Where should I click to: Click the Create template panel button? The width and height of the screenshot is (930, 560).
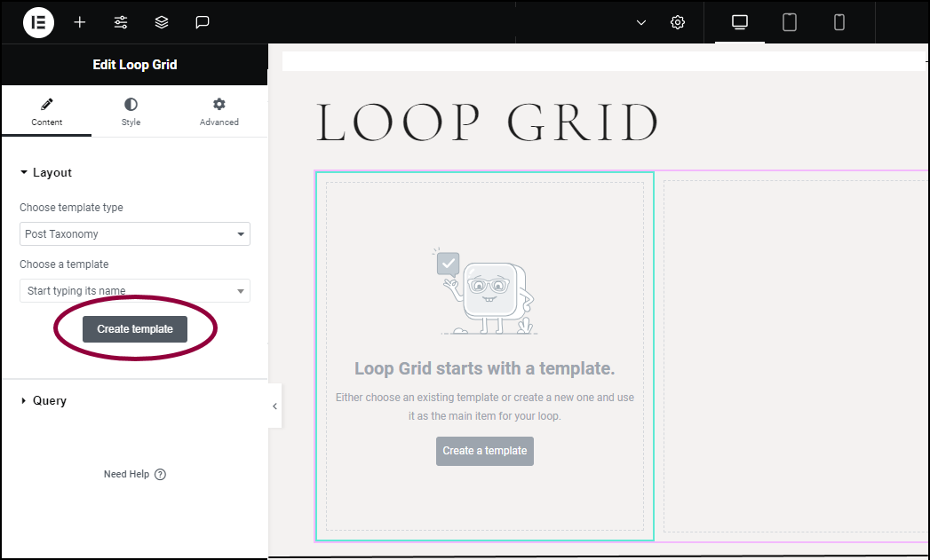click(135, 329)
